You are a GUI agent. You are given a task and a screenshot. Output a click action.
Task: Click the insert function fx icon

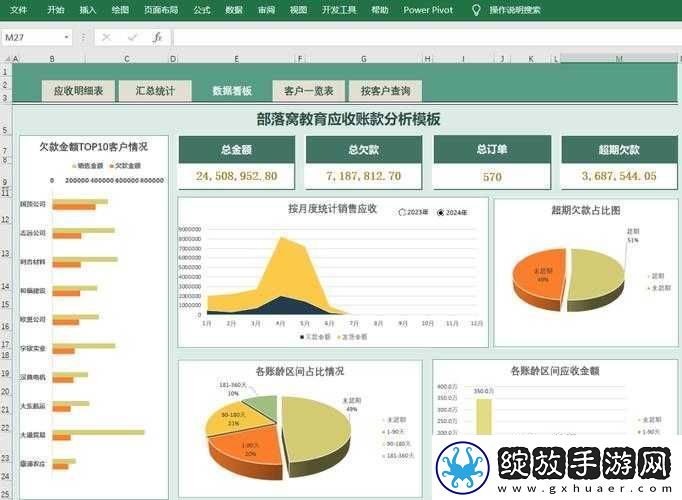point(157,37)
